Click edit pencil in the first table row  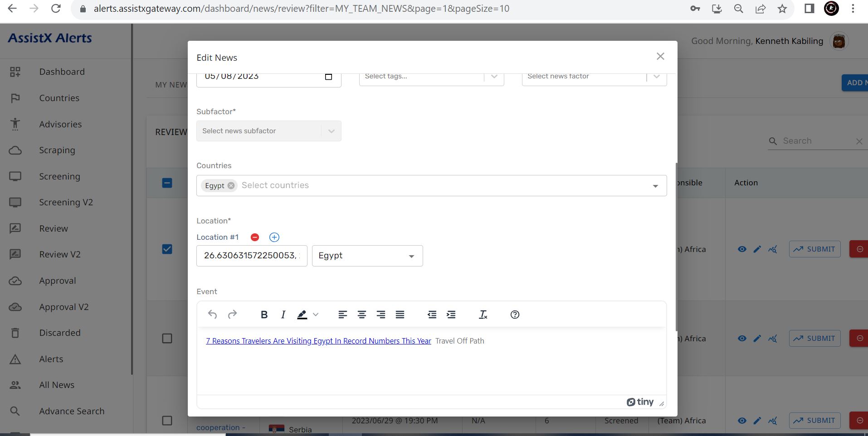click(x=757, y=249)
